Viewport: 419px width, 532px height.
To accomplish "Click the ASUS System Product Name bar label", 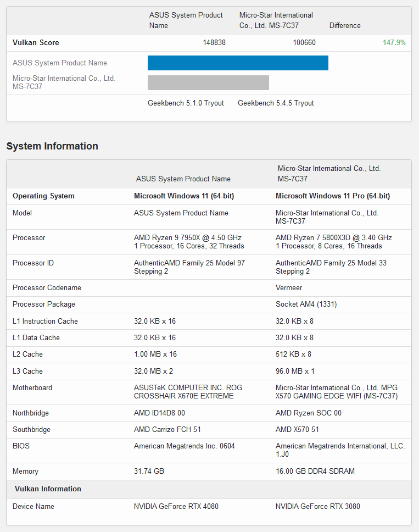I will coord(60,63).
